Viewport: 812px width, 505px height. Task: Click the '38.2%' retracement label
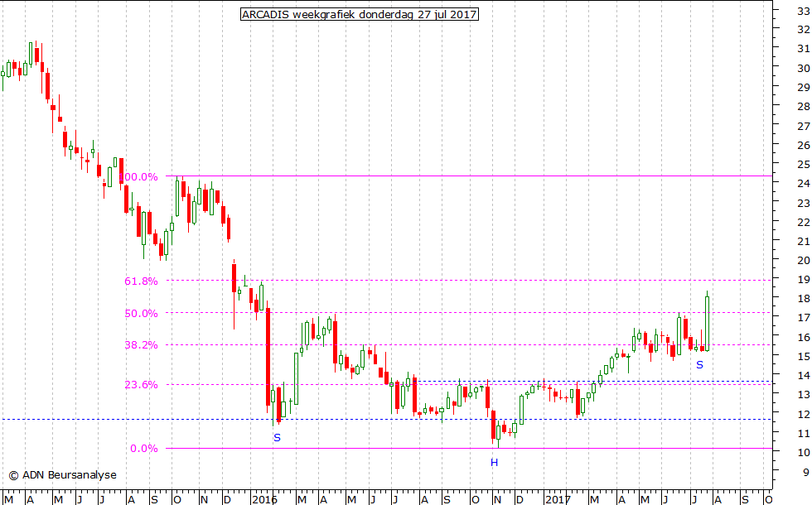click(x=141, y=345)
